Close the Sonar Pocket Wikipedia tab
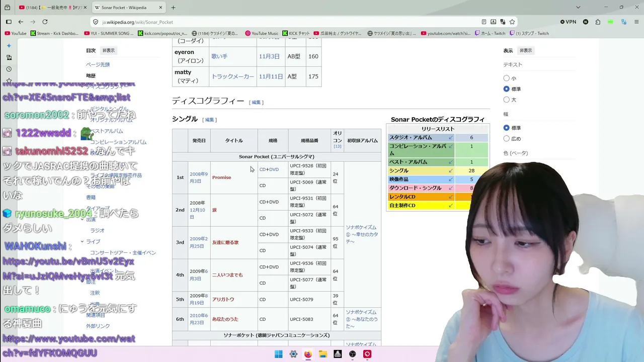Screen dimensions: 644x362 (160, 8)
